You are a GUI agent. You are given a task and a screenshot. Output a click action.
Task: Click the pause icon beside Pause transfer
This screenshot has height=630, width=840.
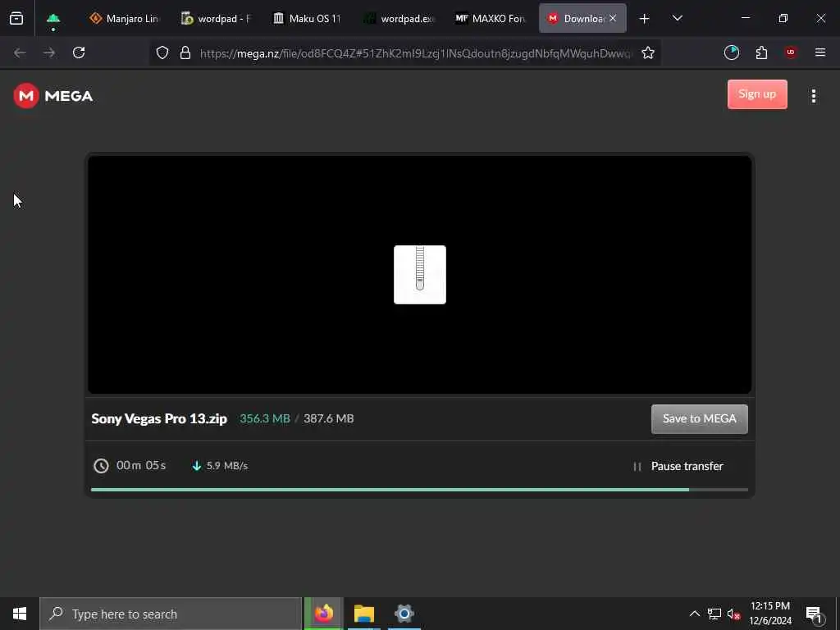point(637,467)
